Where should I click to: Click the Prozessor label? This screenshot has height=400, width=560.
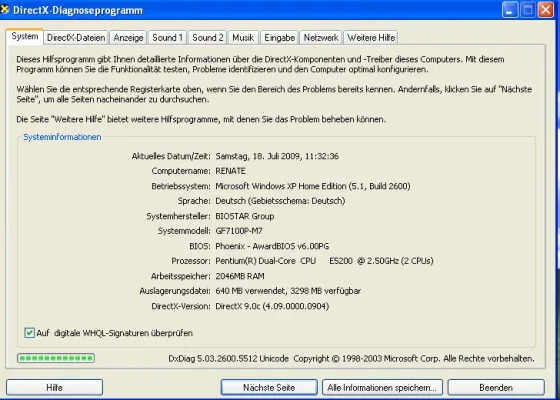coord(191,261)
